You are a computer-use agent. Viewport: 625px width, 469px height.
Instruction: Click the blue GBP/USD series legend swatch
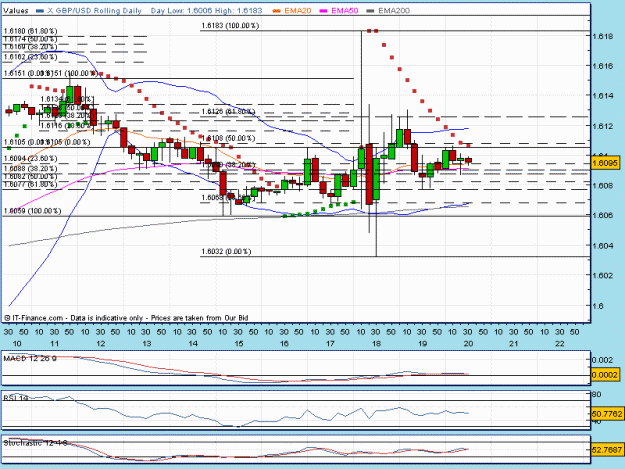pyautogui.click(x=39, y=11)
